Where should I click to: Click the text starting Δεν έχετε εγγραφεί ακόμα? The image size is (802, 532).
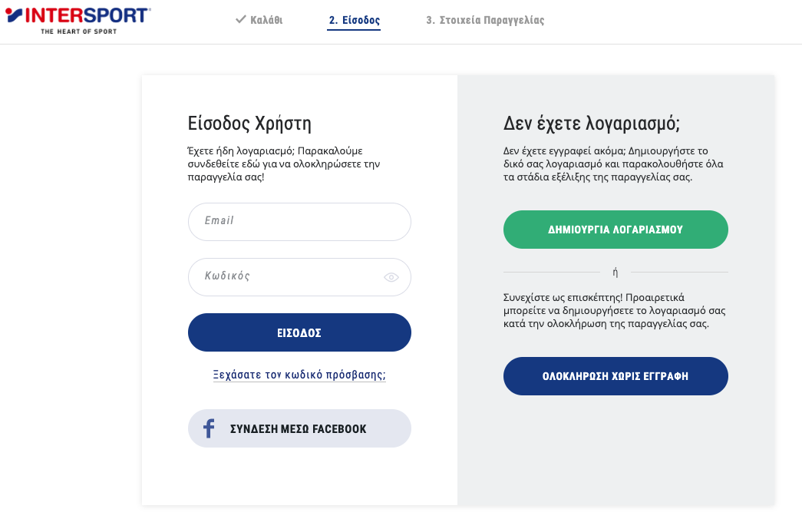coord(613,164)
